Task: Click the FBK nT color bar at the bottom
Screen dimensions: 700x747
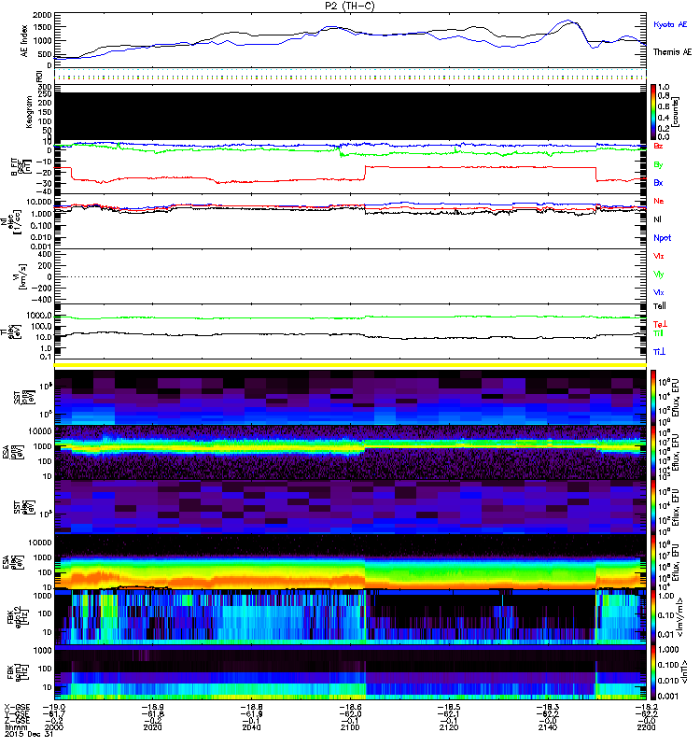Action: point(653,672)
